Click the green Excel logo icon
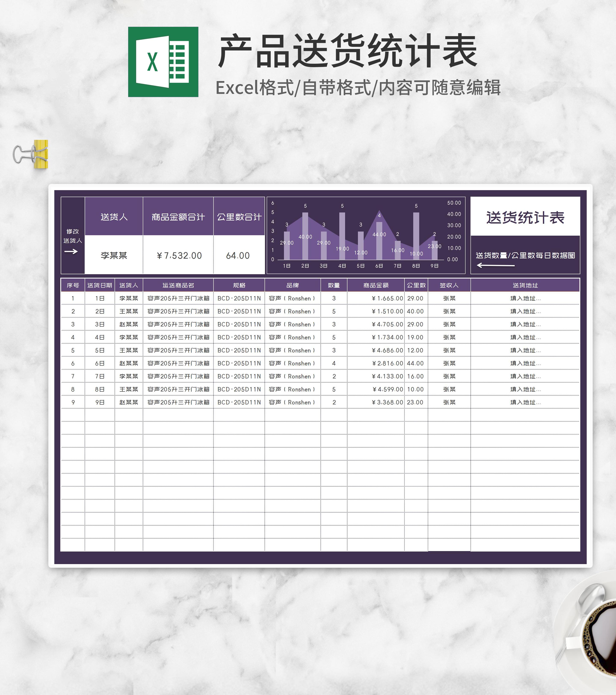This screenshot has width=616, height=695. (x=163, y=62)
